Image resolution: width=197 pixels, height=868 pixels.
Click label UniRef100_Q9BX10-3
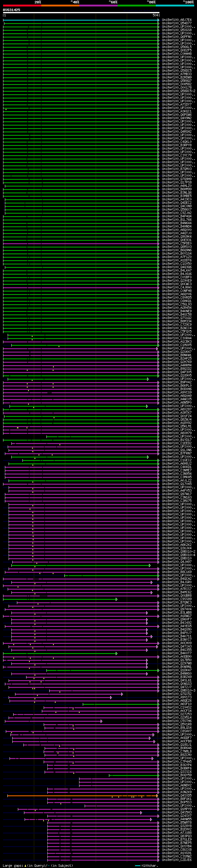[179, 690]
